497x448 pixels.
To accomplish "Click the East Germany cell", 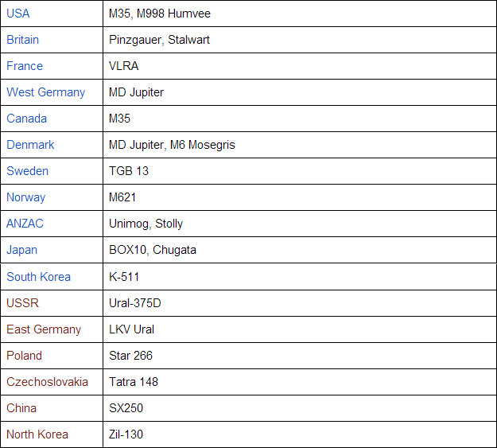I will point(52,329).
